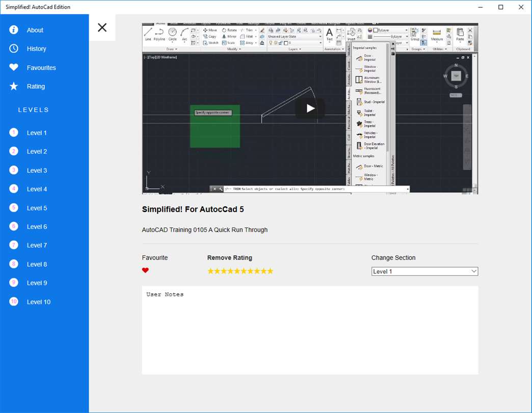Select the Level 5 label in sidebar
Image resolution: width=532 pixels, height=413 pixels.
pos(37,208)
